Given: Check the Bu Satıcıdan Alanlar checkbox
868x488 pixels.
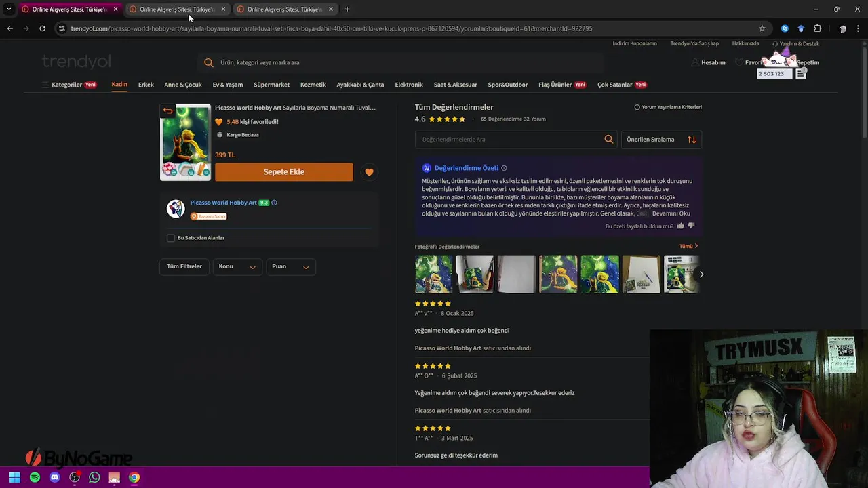Looking at the screenshot, I should (x=171, y=238).
